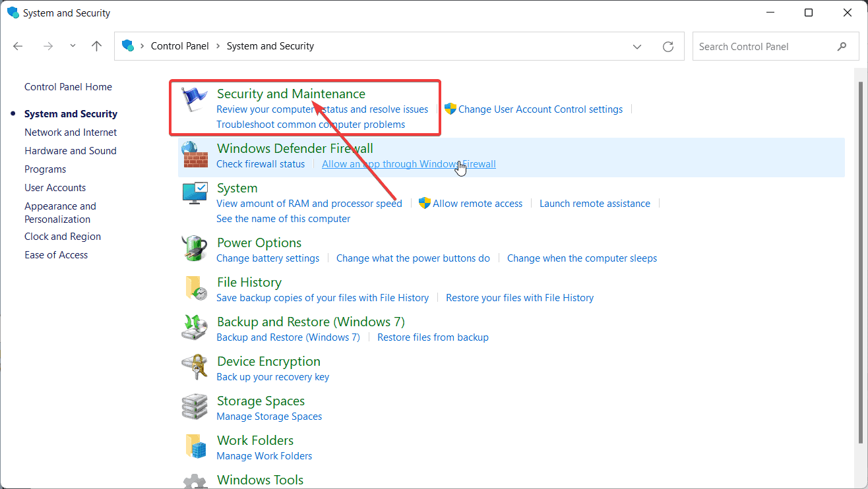Click the Power Options battery icon
Image resolution: width=868 pixels, height=489 pixels.
[195, 249]
